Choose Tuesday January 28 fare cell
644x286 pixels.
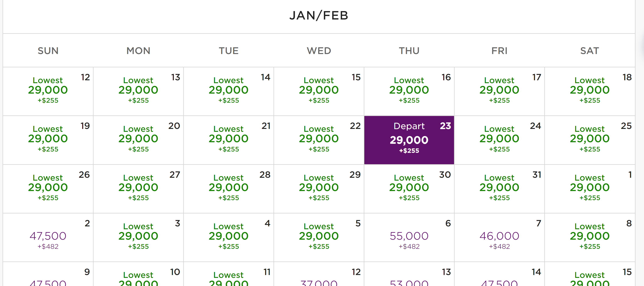(229, 188)
